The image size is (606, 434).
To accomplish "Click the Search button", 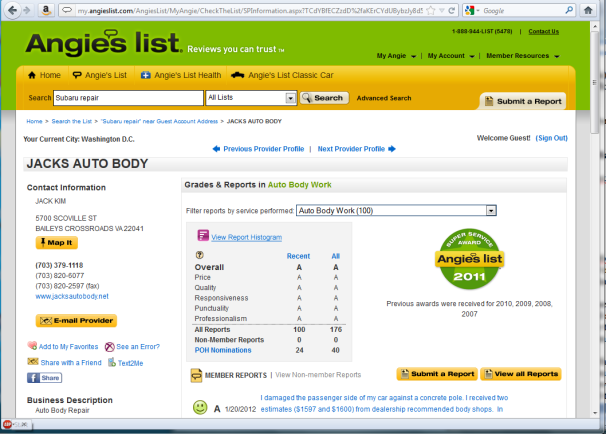I will [324, 98].
